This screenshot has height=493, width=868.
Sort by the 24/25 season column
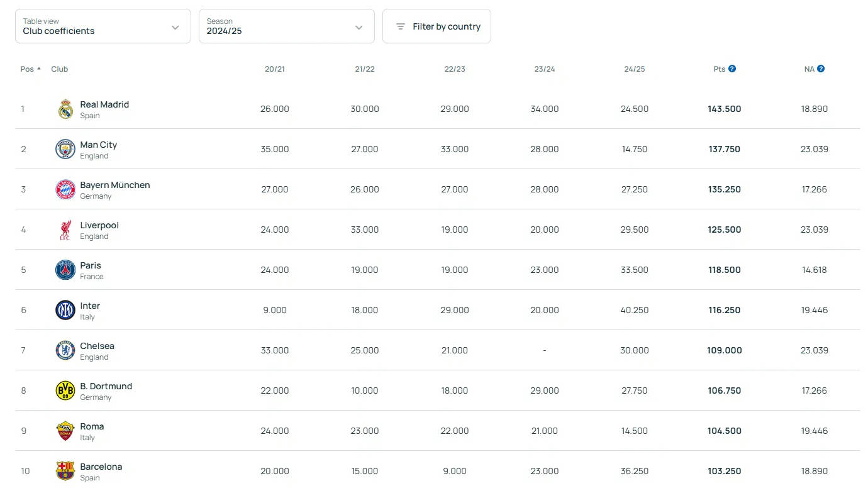point(635,69)
